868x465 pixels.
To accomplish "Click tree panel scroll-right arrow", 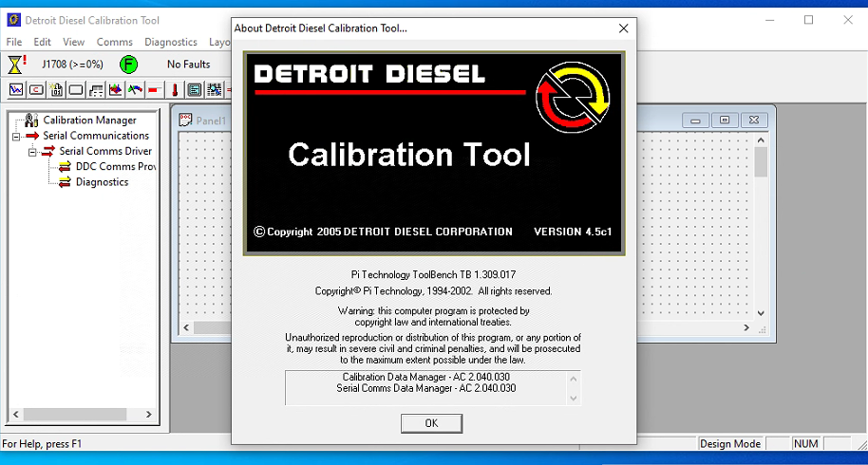I will click(148, 414).
